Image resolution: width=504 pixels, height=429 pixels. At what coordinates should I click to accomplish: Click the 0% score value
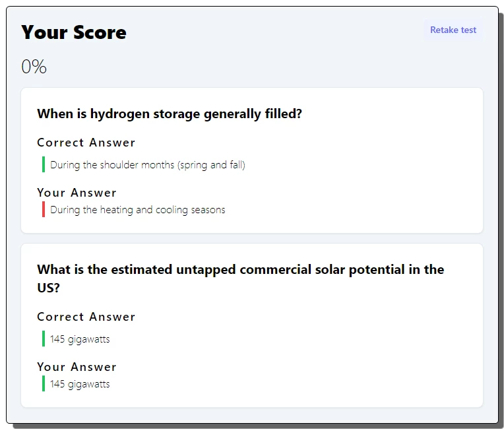[34, 67]
